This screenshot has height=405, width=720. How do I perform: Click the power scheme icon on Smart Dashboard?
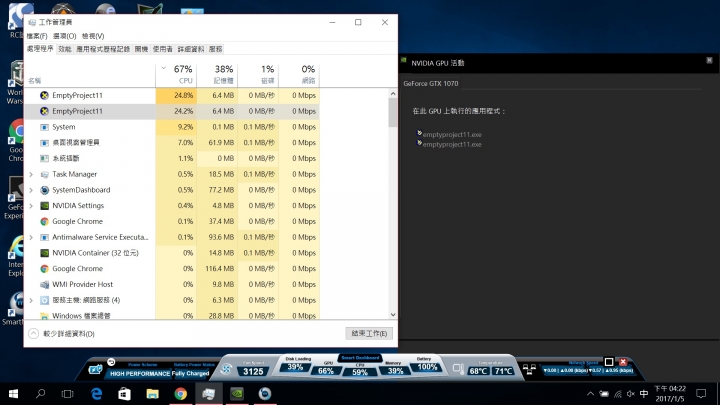[x=96, y=369]
